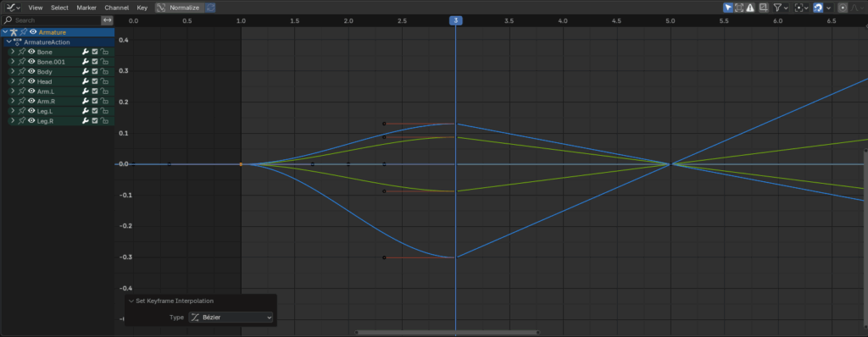Toggle proportional editing circle icon
Viewport: 868px width, 337px height.
(843, 8)
